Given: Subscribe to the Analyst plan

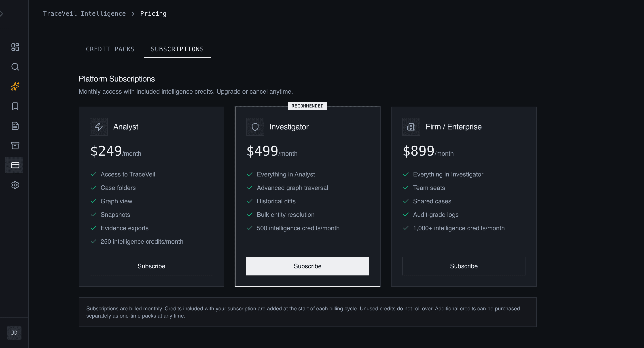Looking at the screenshot, I should click(x=151, y=266).
